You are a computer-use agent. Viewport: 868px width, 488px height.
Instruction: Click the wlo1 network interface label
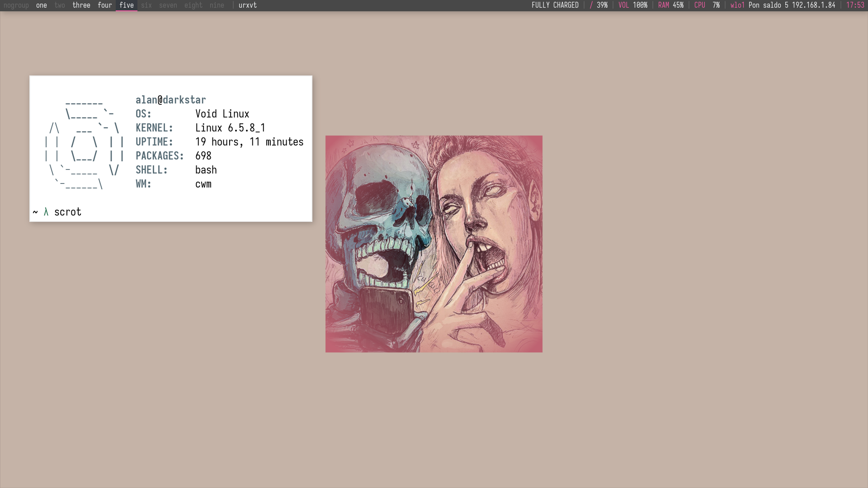pos(737,5)
